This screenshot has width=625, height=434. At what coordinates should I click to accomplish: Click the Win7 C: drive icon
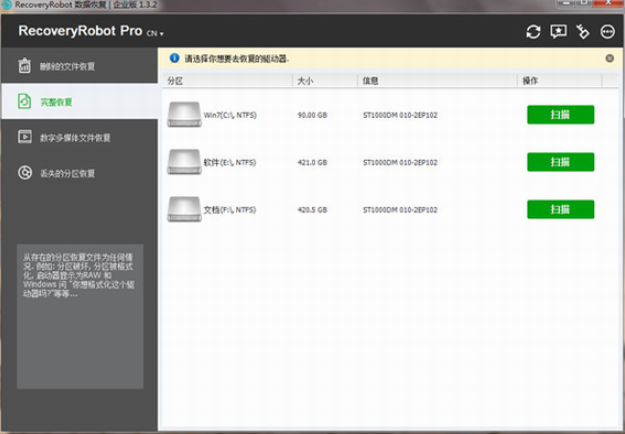(184, 114)
